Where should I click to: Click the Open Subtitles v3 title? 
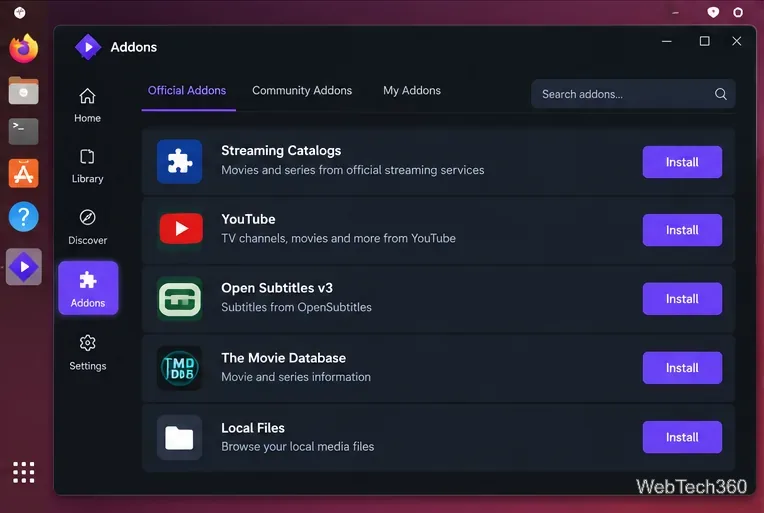(x=277, y=288)
